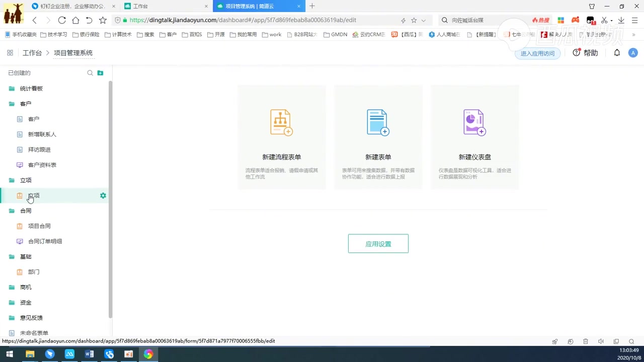Click the app grid icon left of 工作台
Viewport: 644px width, 362px height.
click(10, 52)
